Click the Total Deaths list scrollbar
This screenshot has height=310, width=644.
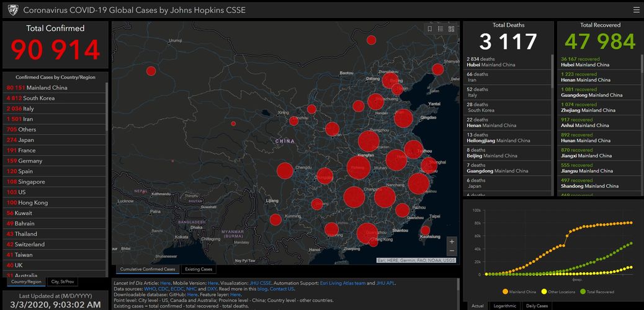coord(552,124)
